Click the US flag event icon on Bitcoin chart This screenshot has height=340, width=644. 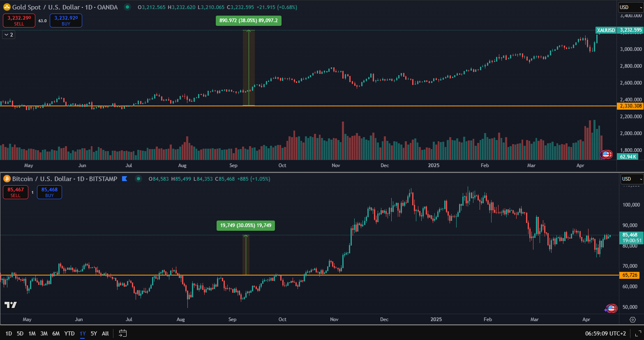pos(612,308)
